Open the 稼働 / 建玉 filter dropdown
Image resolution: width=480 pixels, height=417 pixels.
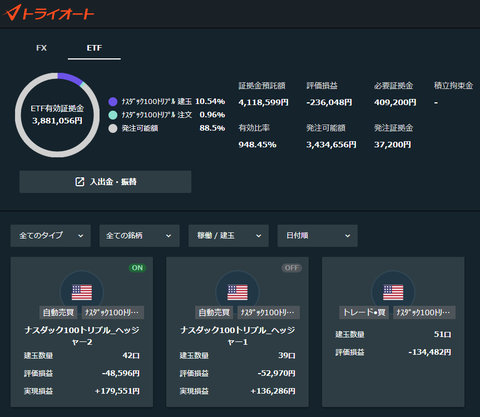point(229,236)
